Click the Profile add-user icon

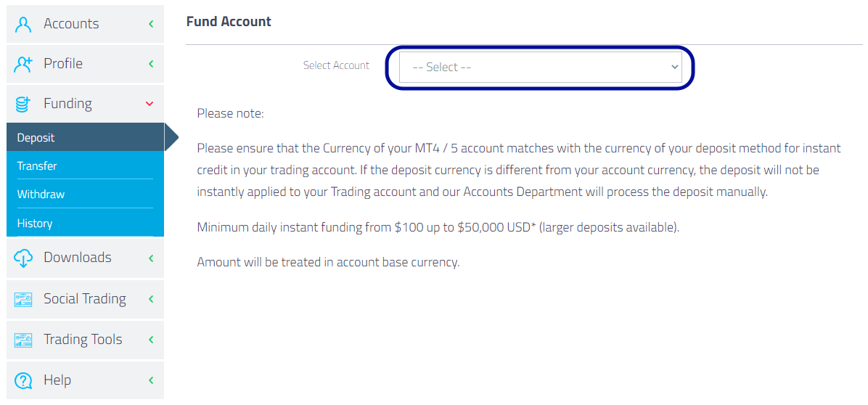click(23, 64)
